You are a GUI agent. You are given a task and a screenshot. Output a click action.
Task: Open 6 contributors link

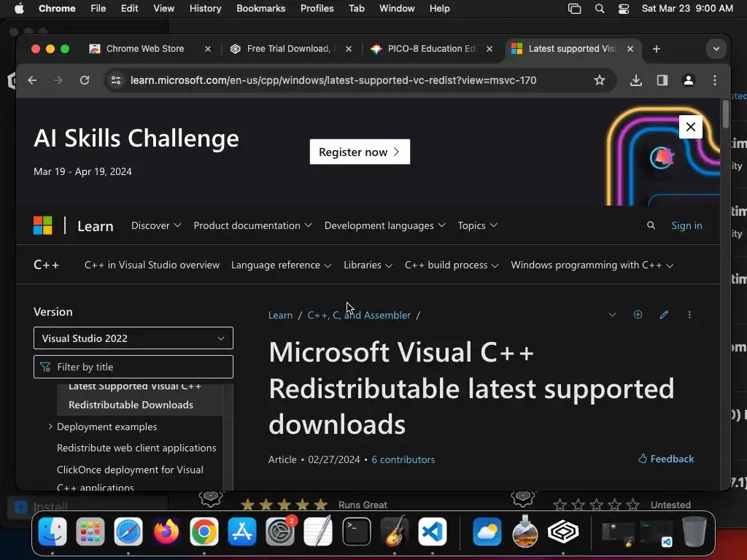(x=403, y=459)
